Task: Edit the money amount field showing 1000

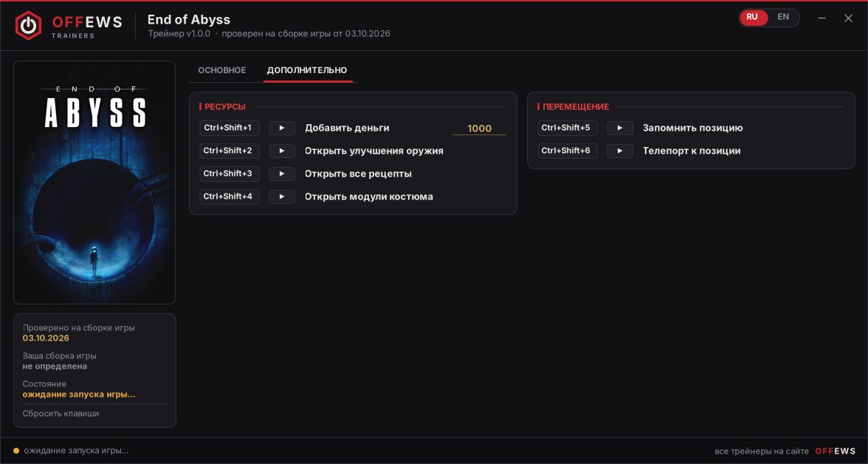Action: coord(480,128)
